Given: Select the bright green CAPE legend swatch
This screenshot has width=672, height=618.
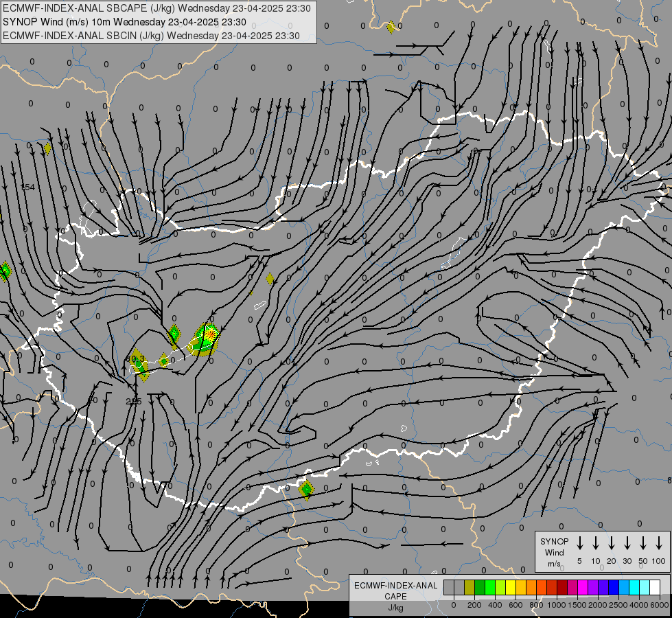Looking at the screenshot, I should pos(490,587).
